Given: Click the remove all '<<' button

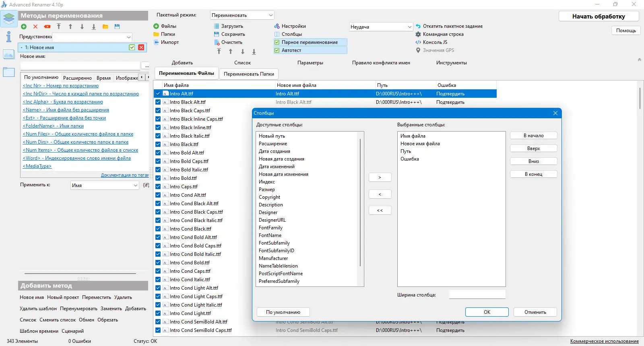Looking at the screenshot, I should click(380, 210).
